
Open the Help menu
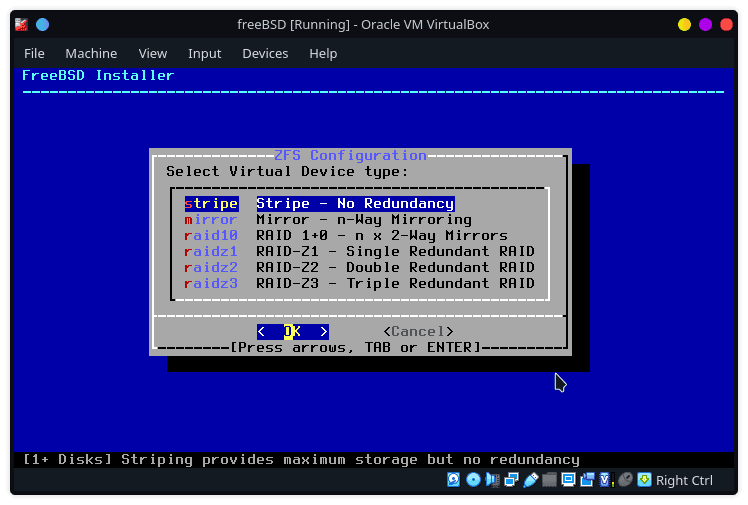tap(323, 53)
